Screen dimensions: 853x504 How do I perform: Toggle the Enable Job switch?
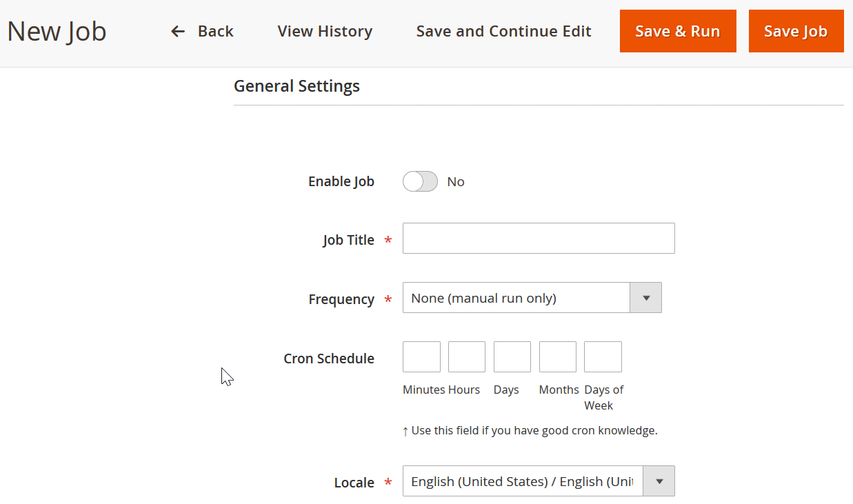tap(420, 181)
